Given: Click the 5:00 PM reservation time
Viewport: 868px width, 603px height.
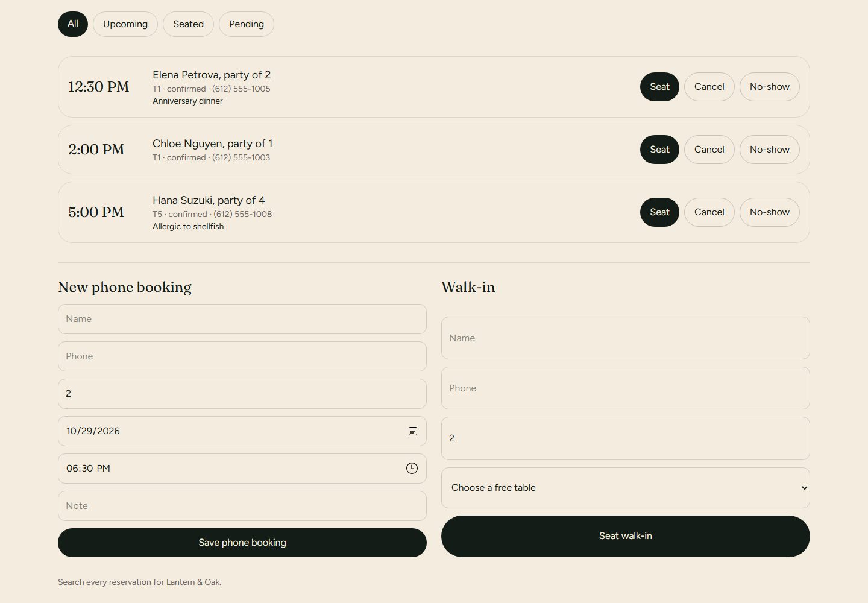Looking at the screenshot, I should pyautogui.click(x=96, y=212).
